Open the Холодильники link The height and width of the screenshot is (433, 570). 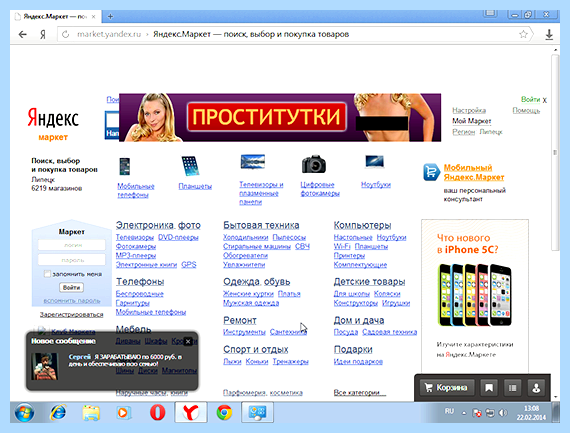click(245, 237)
